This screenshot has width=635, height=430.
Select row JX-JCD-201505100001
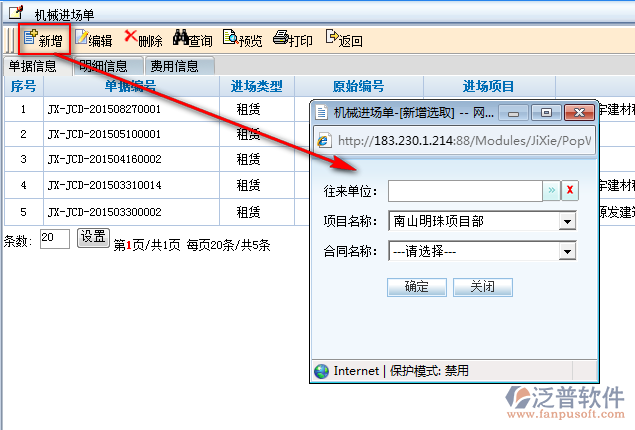click(104, 134)
